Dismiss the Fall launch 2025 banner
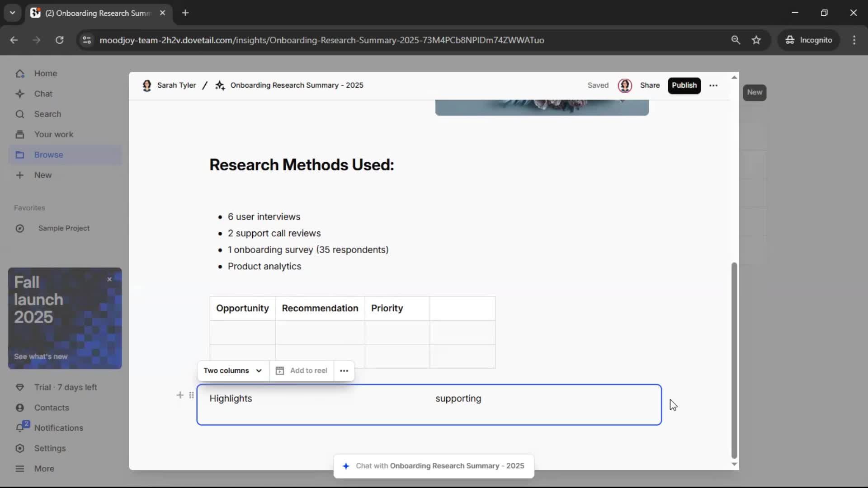 (x=109, y=280)
